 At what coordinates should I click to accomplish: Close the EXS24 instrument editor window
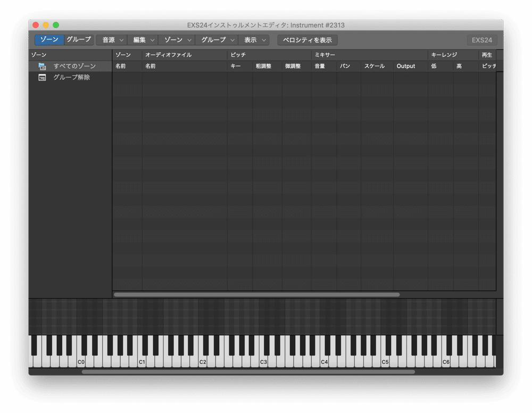point(36,25)
